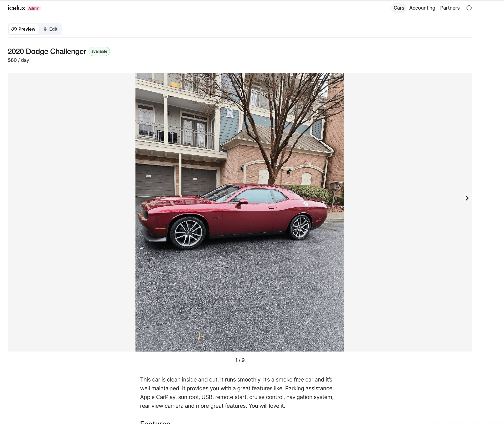Click the plus circle icon in header
Image resolution: width=504 pixels, height=424 pixels.
(469, 8)
